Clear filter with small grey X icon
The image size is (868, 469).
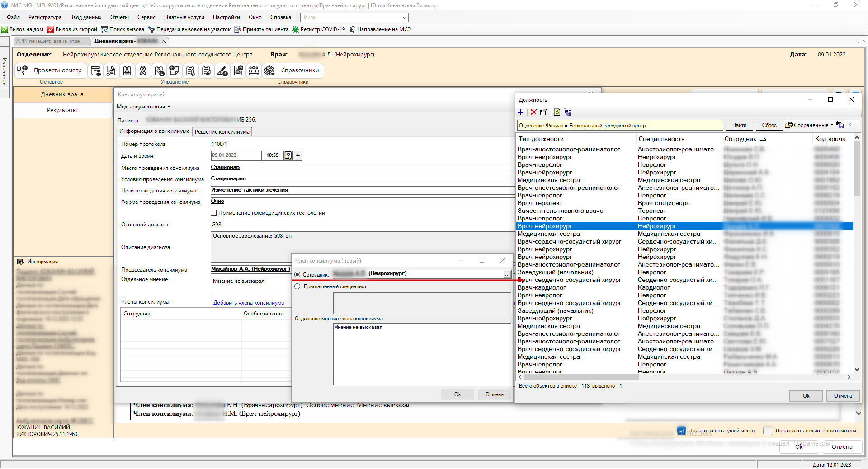[850, 125]
